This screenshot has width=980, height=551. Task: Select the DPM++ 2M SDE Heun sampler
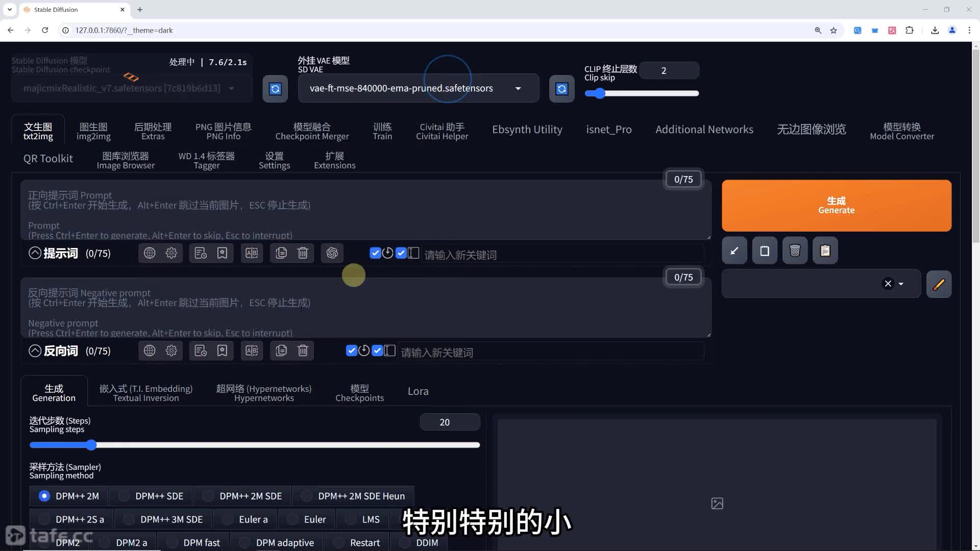pyautogui.click(x=353, y=496)
